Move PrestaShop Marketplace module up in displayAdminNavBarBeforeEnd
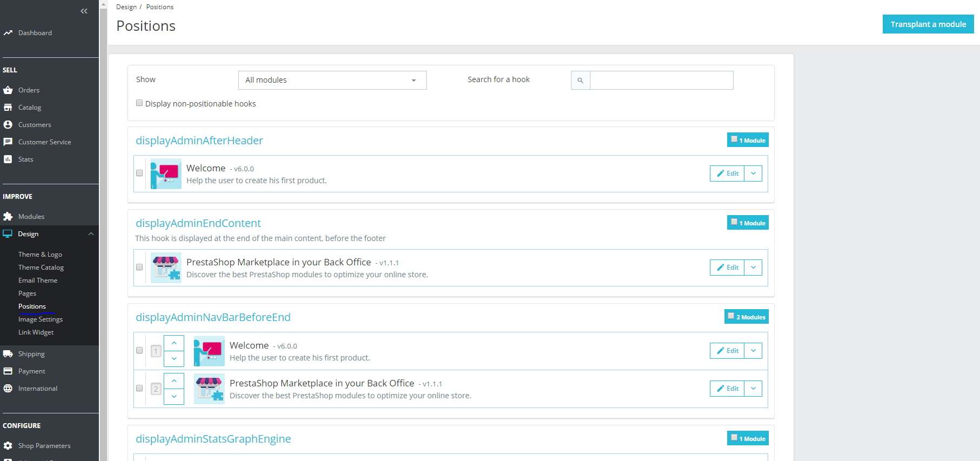This screenshot has width=980, height=461. click(x=174, y=381)
